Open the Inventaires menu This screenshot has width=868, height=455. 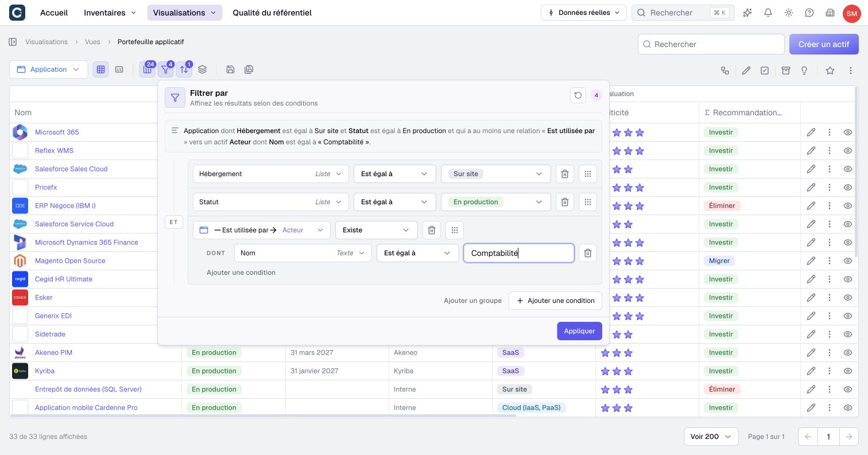[110, 13]
